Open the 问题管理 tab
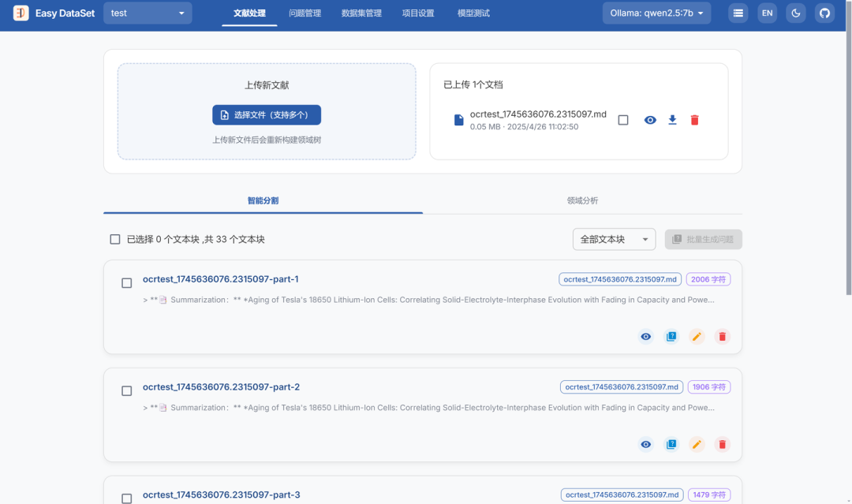This screenshot has width=852, height=504. [x=305, y=13]
